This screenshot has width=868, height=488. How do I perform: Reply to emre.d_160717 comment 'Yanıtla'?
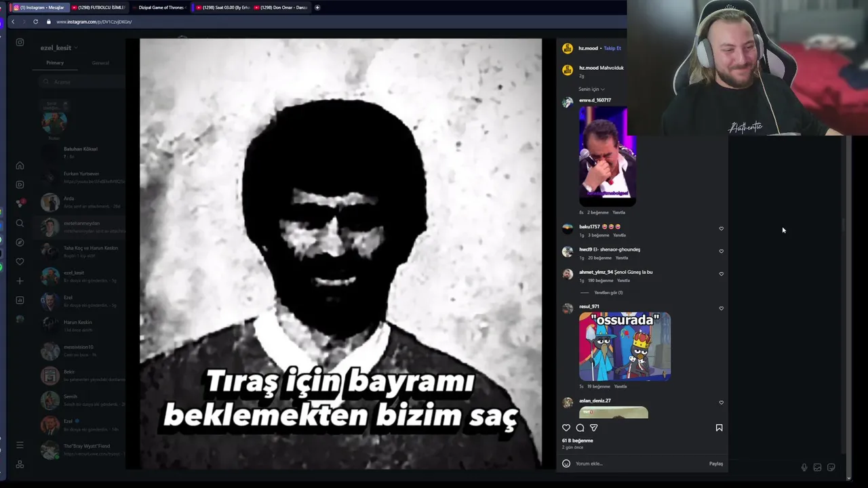click(618, 212)
